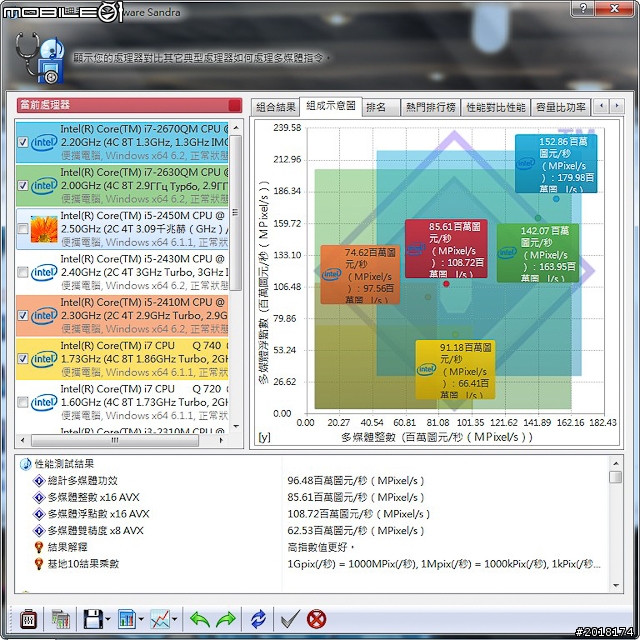The height and width of the screenshot is (640, 640).
Task: Open the 熱門排行榜 tab
Action: [431, 107]
